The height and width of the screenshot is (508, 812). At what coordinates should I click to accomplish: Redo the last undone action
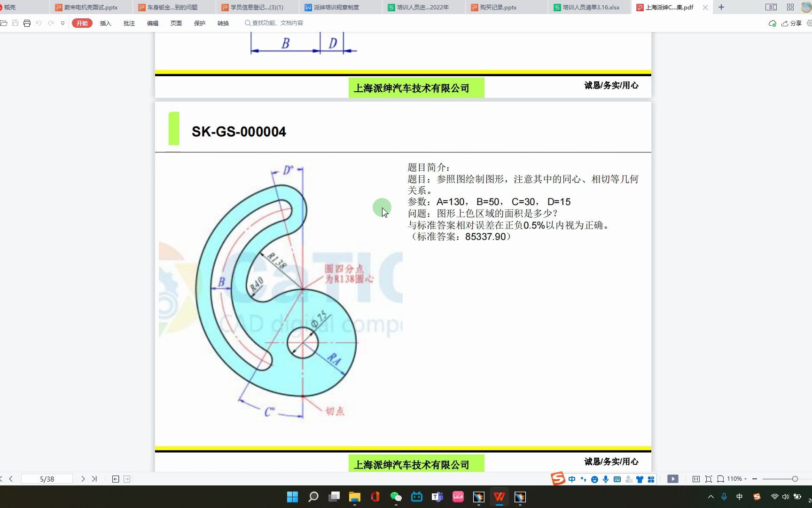coord(52,22)
